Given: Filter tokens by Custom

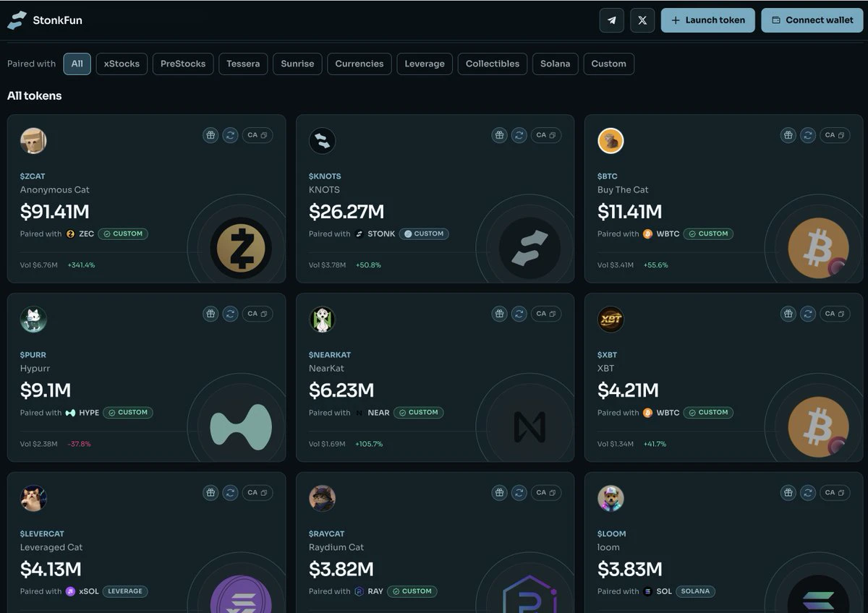Looking at the screenshot, I should 609,64.
